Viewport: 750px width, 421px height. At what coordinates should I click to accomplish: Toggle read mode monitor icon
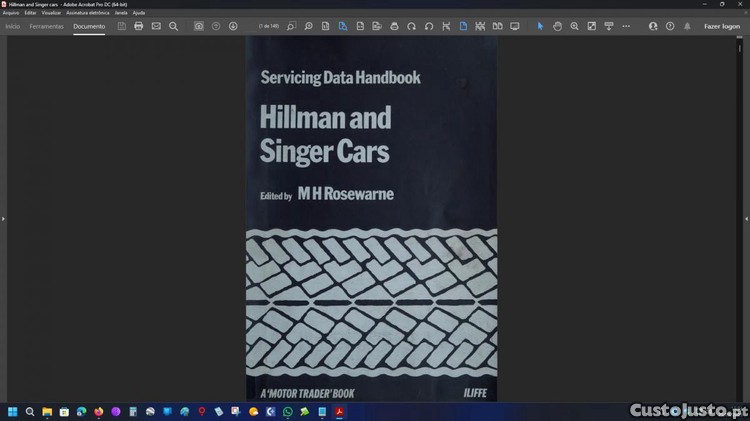pyautogui.click(x=515, y=26)
